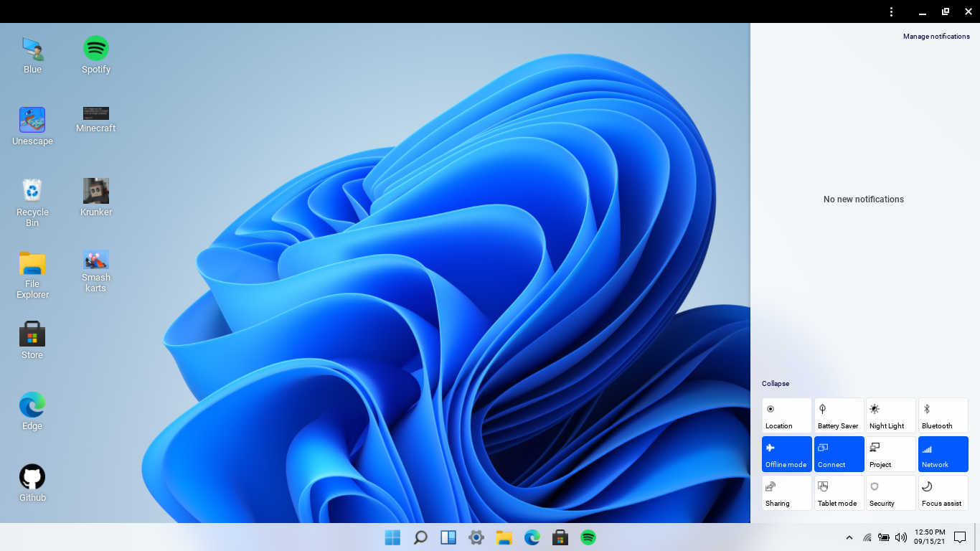This screenshot has height=551, width=980.
Task: Click the Spotify icon in the taskbar
Action: click(588, 537)
